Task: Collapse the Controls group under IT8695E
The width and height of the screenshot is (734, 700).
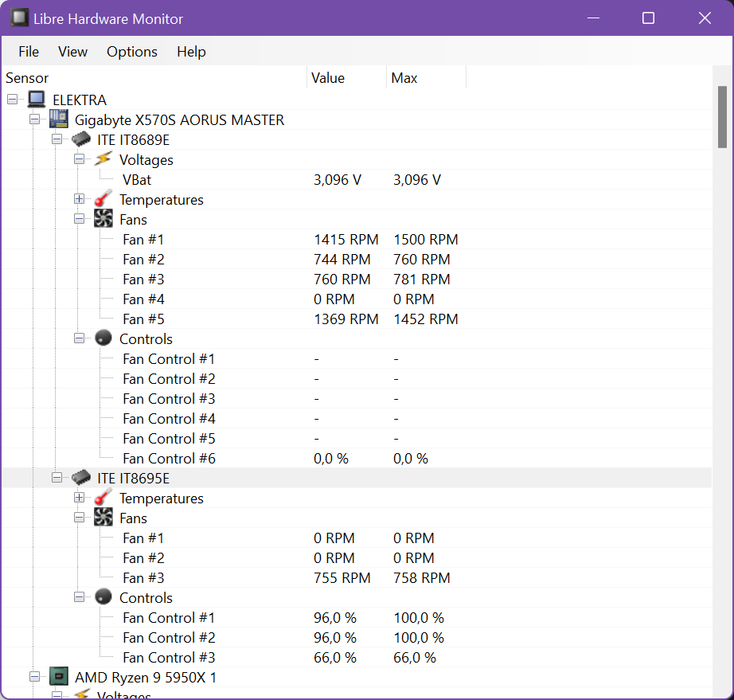Action: pos(79,597)
